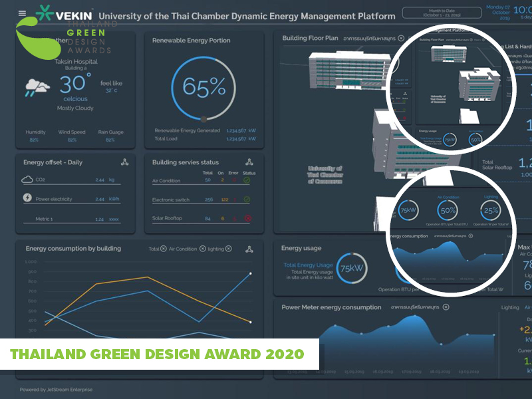Click the Mostly Cloudy condition text
The width and height of the screenshot is (532, 399).
75,108
